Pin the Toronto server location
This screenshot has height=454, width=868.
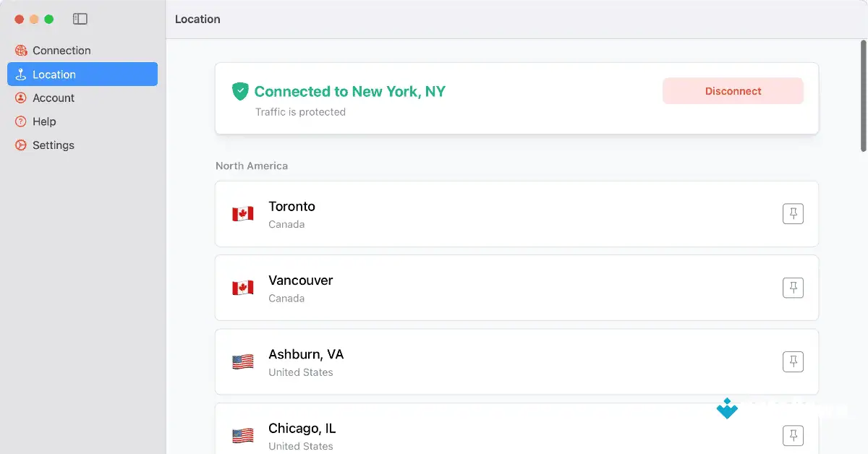(793, 213)
